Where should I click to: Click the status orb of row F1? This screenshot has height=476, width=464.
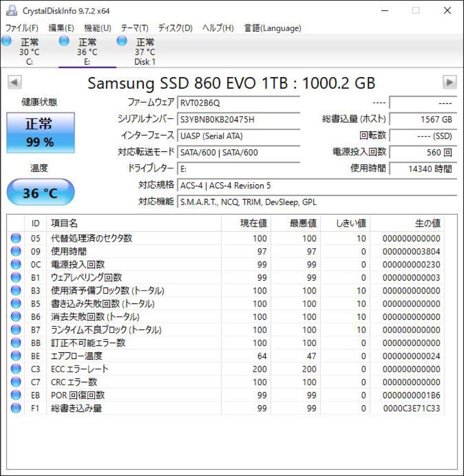coord(16,408)
